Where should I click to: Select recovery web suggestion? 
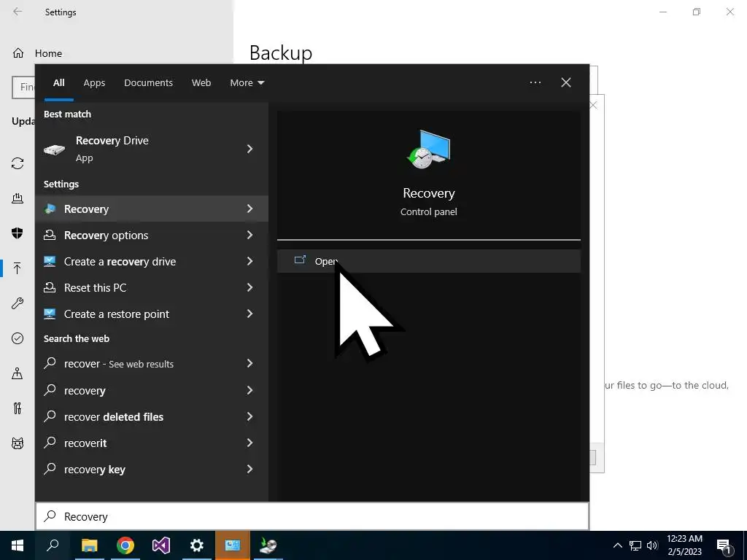152,390
